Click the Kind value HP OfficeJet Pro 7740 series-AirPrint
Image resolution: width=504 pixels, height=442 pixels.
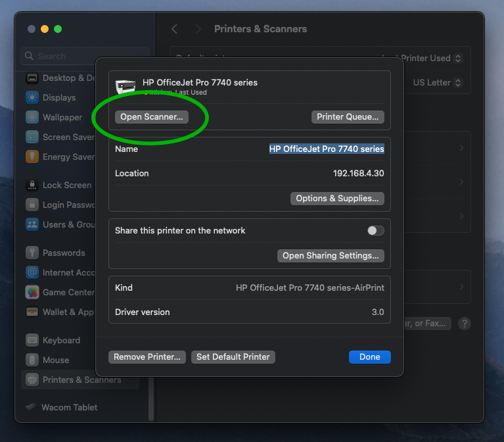click(310, 287)
